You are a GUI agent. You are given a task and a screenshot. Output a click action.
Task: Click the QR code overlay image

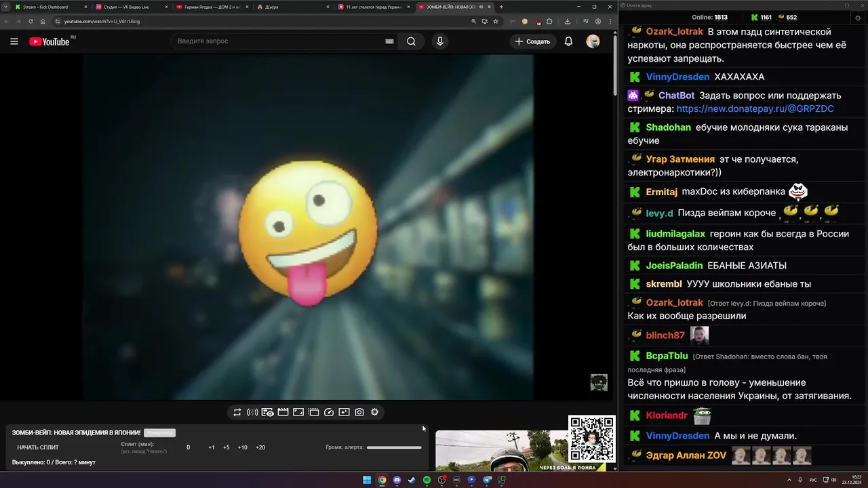[x=592, y=439]
